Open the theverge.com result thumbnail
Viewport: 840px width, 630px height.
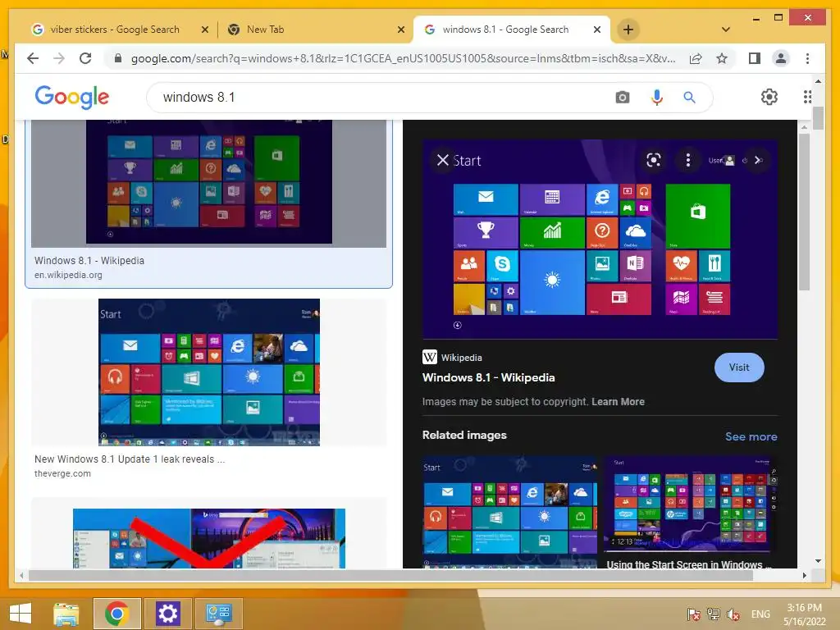(209, 372)
